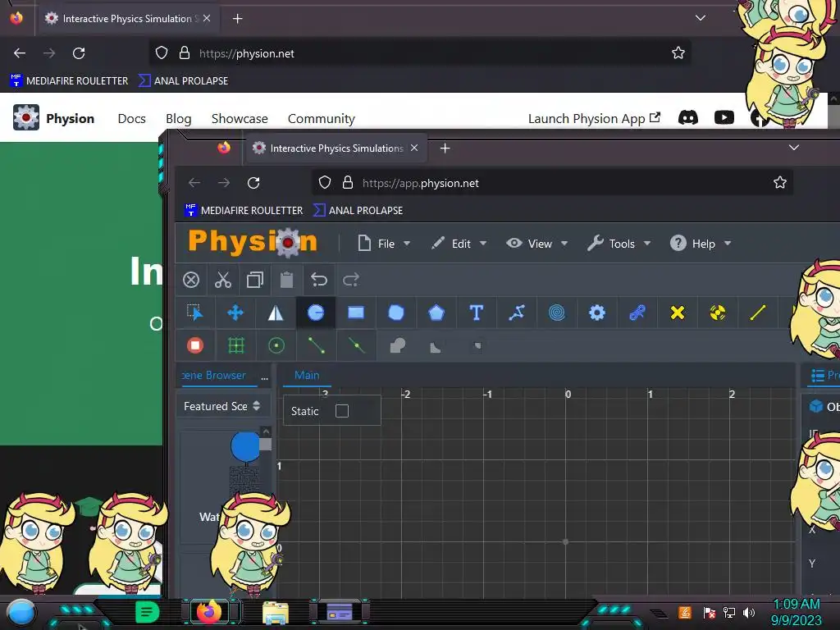The height and width of the screenshot is (630, 840).
Task: Select the Chain/rope tool
Action: point(637,313)
